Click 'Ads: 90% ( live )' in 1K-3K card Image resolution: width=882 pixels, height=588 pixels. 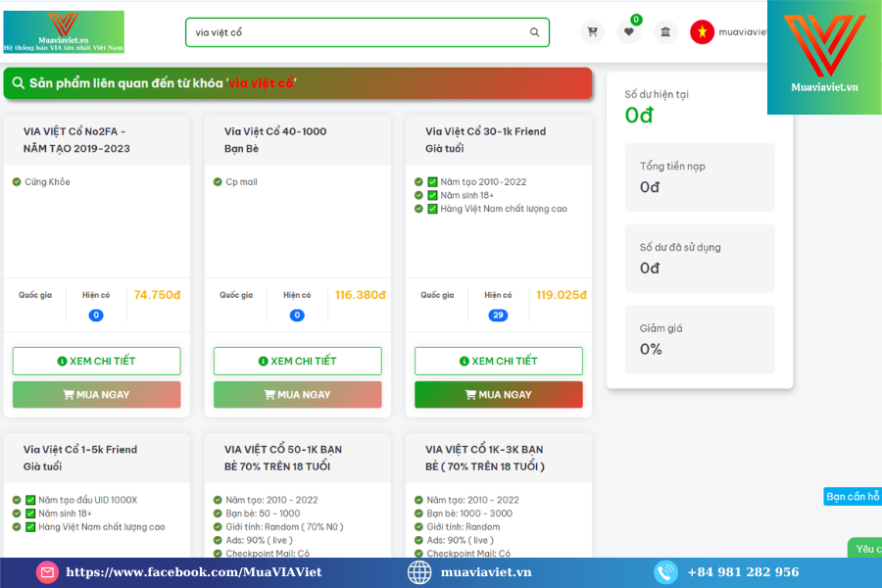[461, 540]
